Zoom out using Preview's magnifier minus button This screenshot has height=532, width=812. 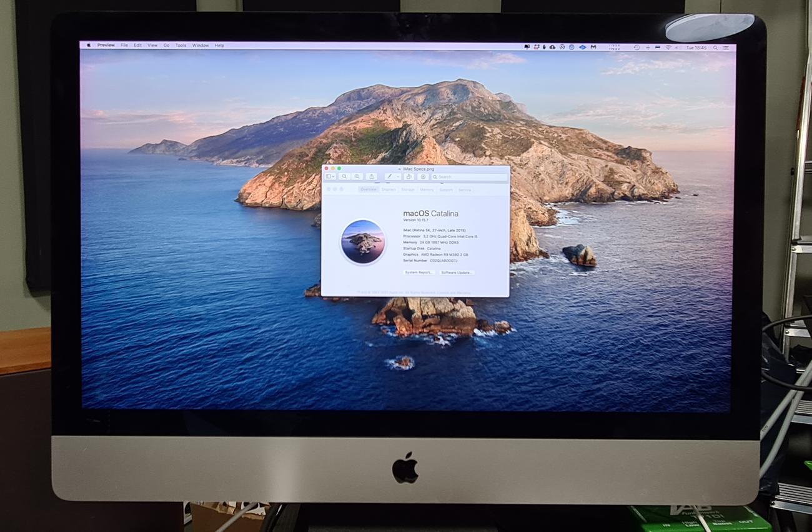pyautogui.click(x=344, y=177)
